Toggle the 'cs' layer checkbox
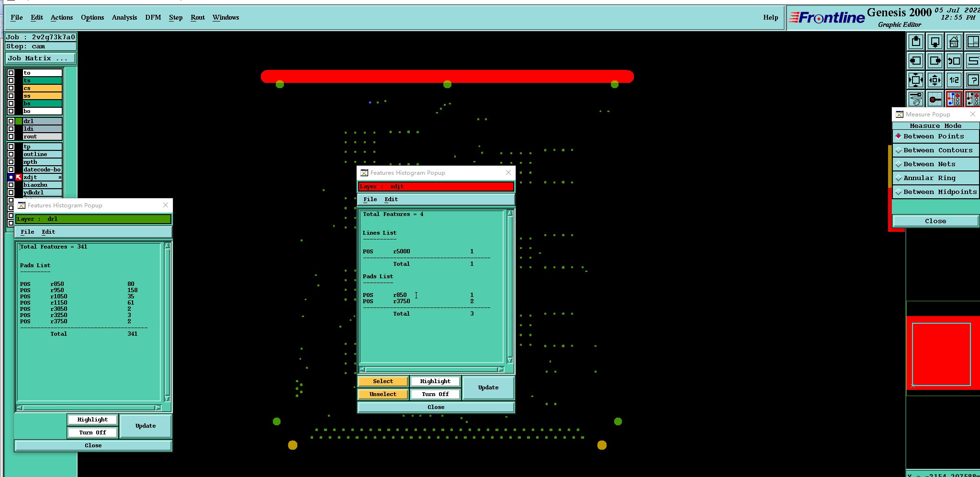Screen dimensions: 980x477 [11, 88]
